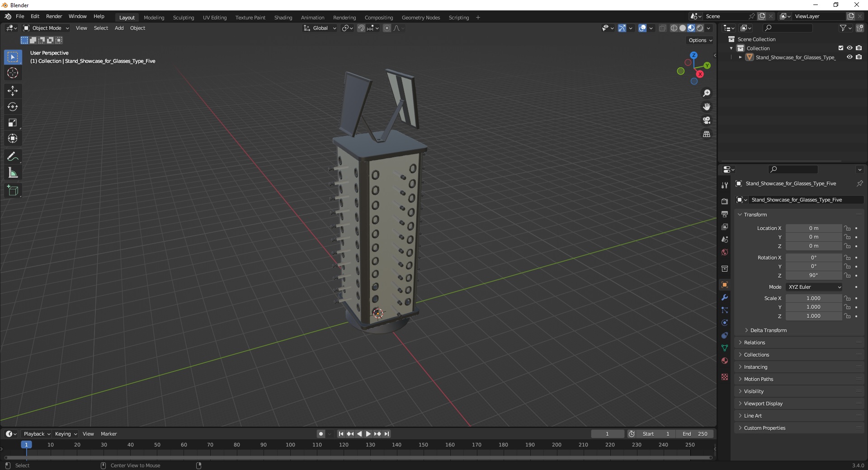Hide Collection in viewport via eye icon
Screen dimensions: 868x470
pyautogui.click(x=849, y=48)
